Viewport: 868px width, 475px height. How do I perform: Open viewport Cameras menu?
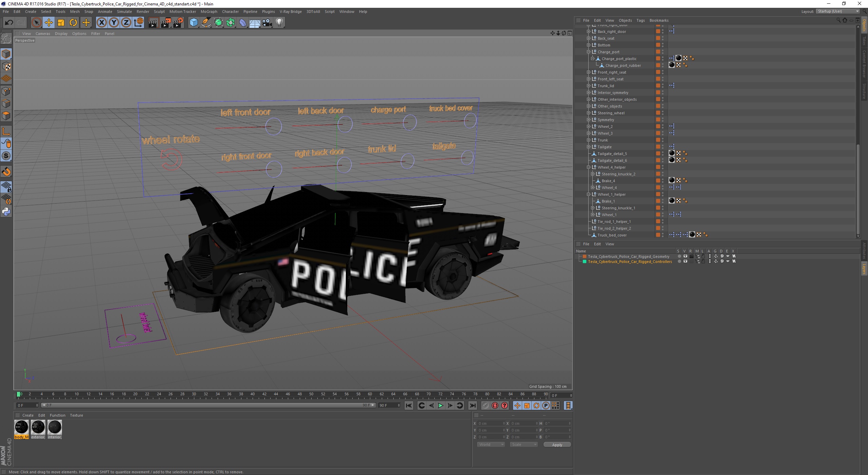(43, 34)
